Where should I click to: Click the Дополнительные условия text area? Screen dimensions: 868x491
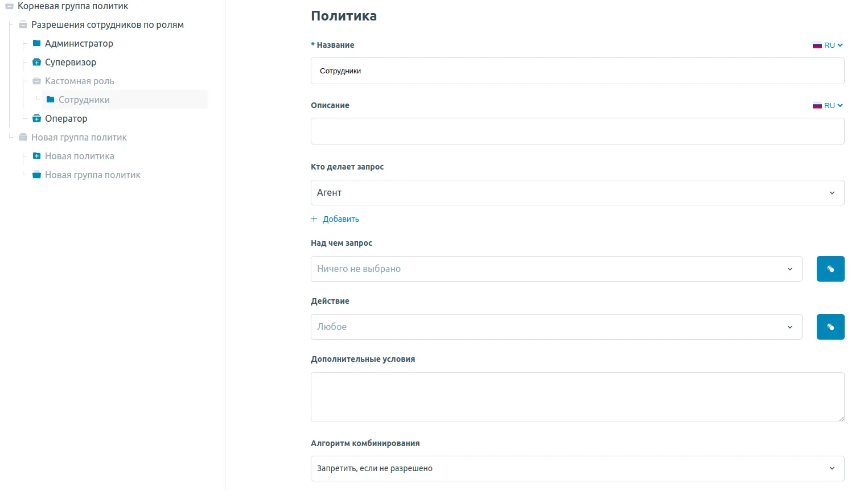(x=577, y=397)
